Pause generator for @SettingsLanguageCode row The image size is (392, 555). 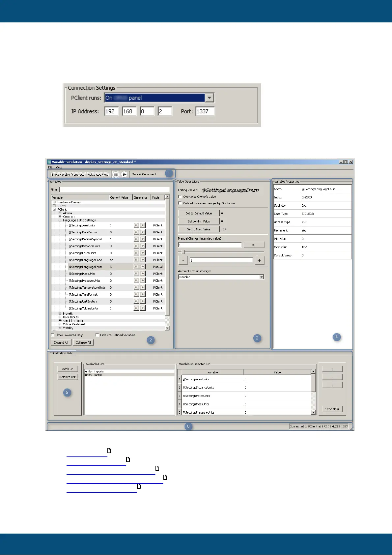click(x=136, y=260)
